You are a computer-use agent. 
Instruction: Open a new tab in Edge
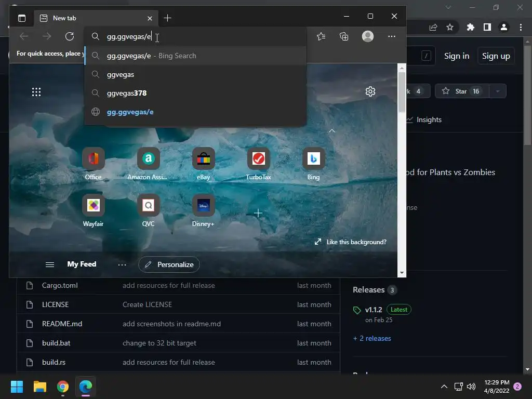[x=167, y=18]
